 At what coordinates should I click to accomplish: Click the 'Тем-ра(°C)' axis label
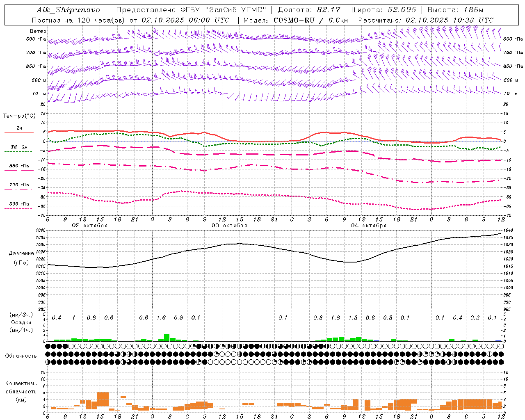tap(19, 116)
